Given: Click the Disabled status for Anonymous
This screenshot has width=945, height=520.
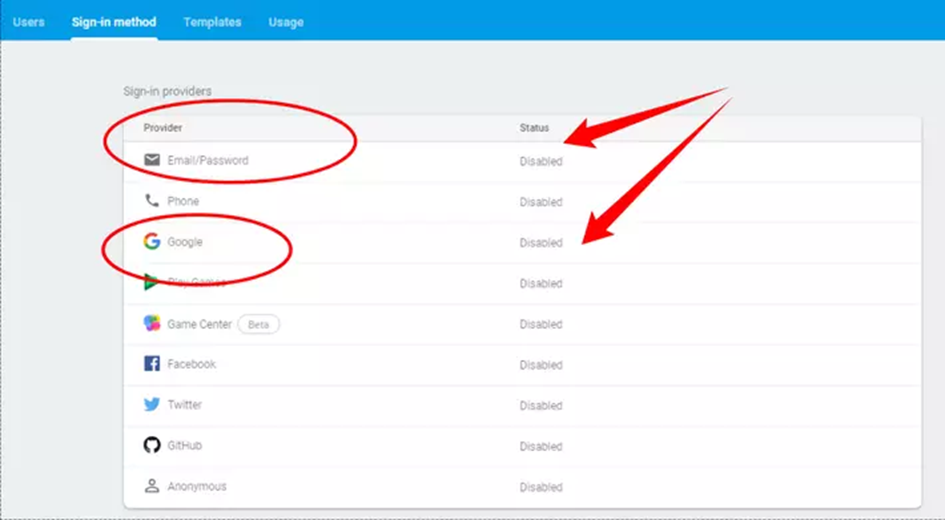Looking at the screenshot, I should 541,487.
